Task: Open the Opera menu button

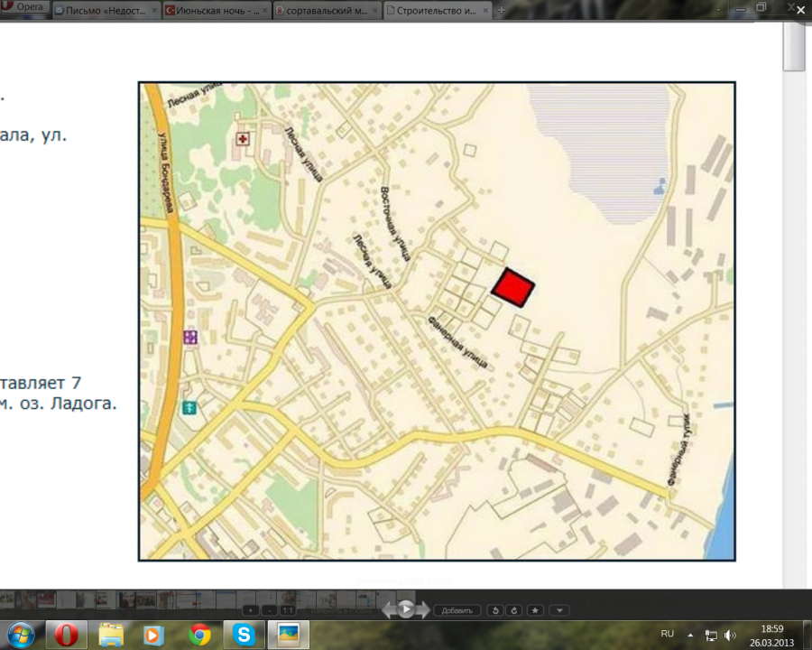Action: coord(24,7)
